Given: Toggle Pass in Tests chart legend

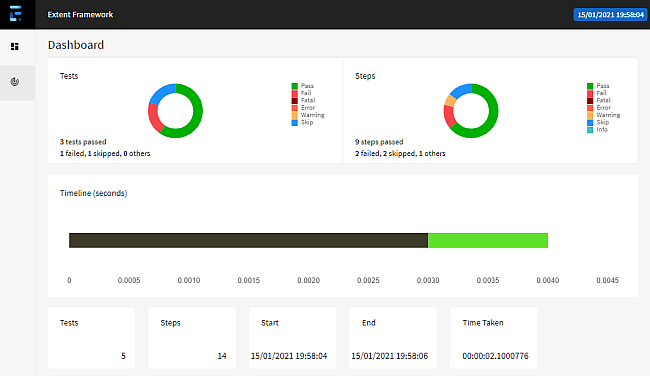Looking at the screenshot, I should 303,86.
